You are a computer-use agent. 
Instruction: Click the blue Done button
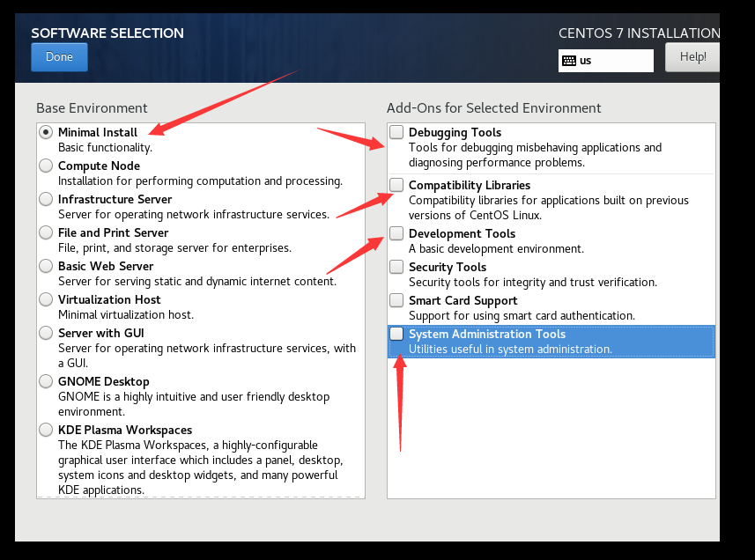click(59, 56)
